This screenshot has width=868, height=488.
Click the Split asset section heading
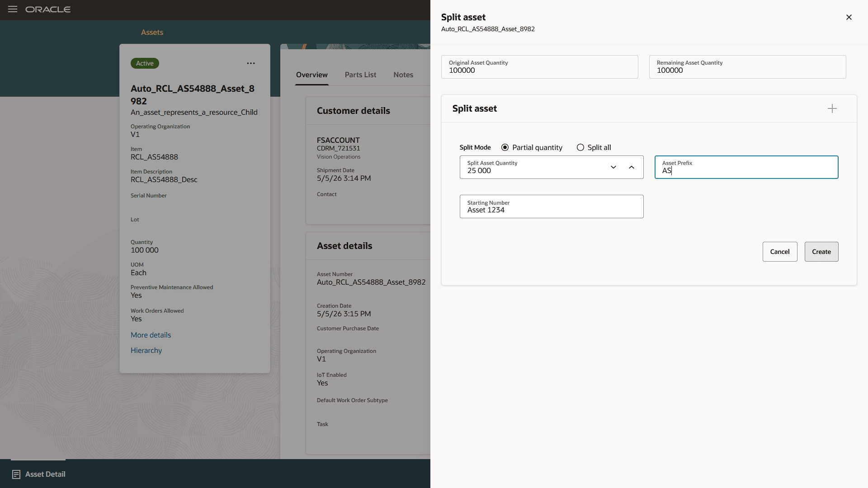pos(475,108)
